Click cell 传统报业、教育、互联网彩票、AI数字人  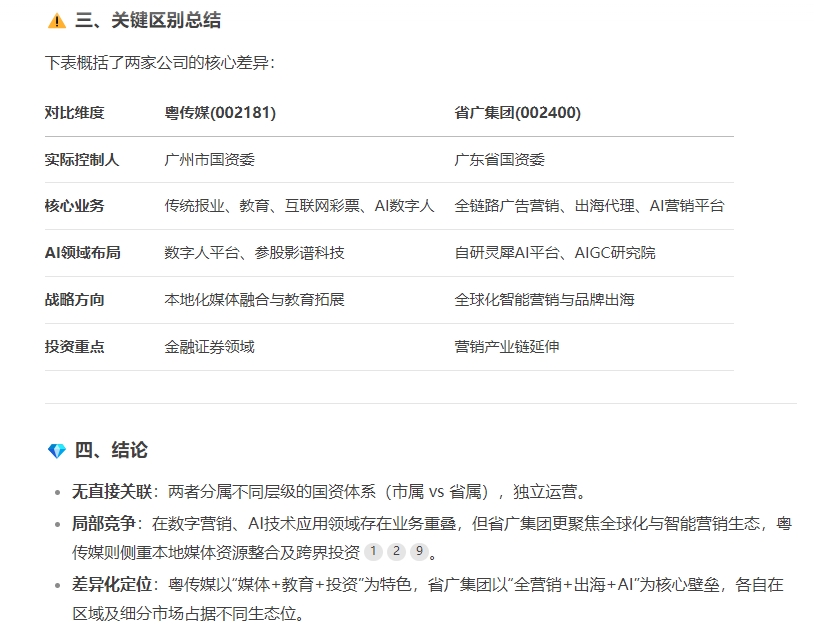click(300, 206)
